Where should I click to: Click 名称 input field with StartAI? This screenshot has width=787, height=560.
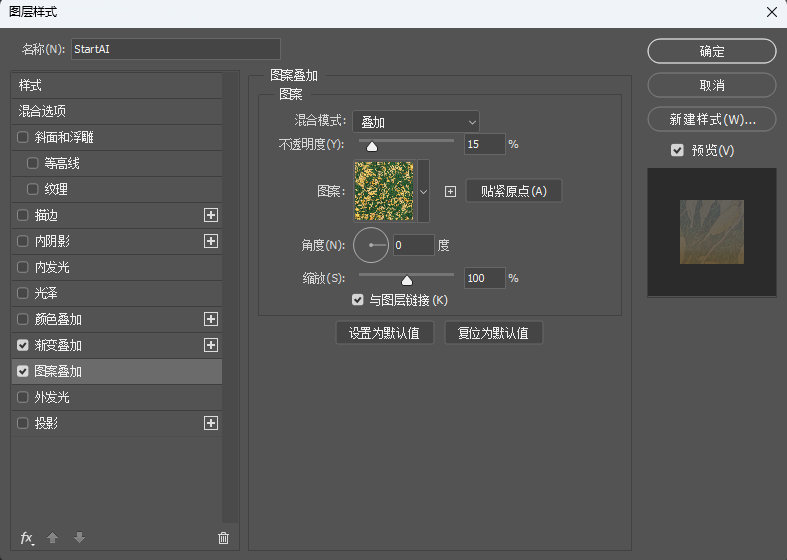click(x=176, y=49)
